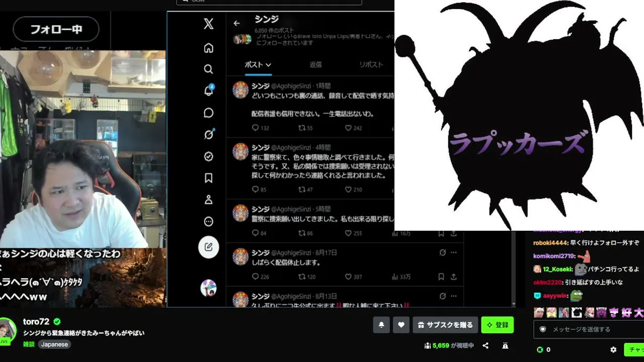
Task: Open the X More circle icon
Action: click(208, 222)
